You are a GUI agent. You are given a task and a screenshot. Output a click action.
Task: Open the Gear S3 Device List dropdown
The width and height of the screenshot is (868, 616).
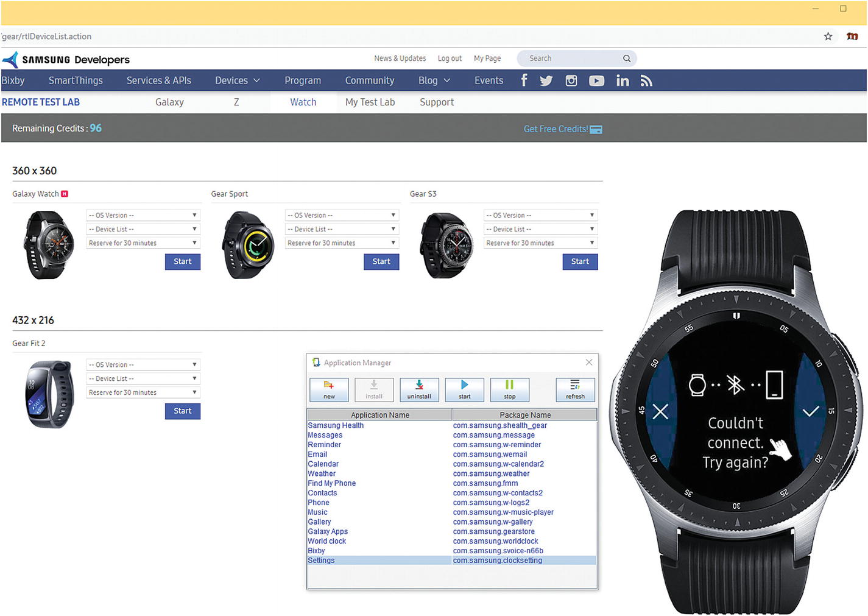pyautogui.click(x=541, y=229)
